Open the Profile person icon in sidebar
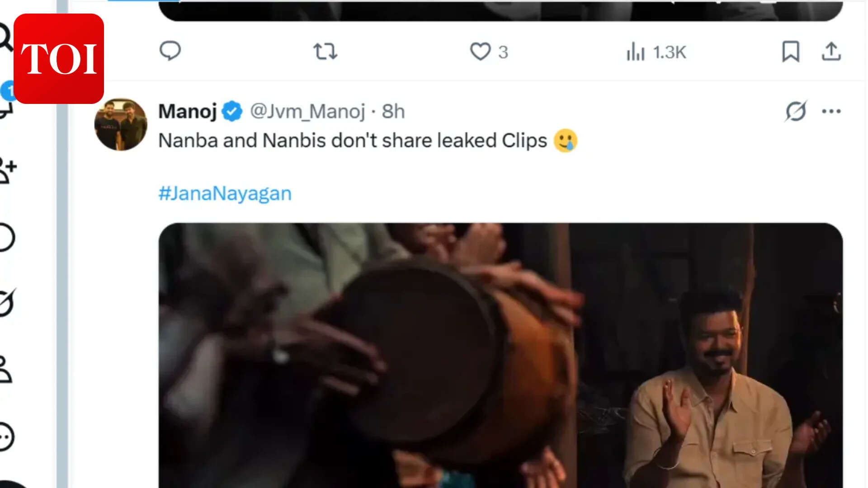The height and width of the screenshot is (488, 868). pyautogui.click(x=5, y=370)
